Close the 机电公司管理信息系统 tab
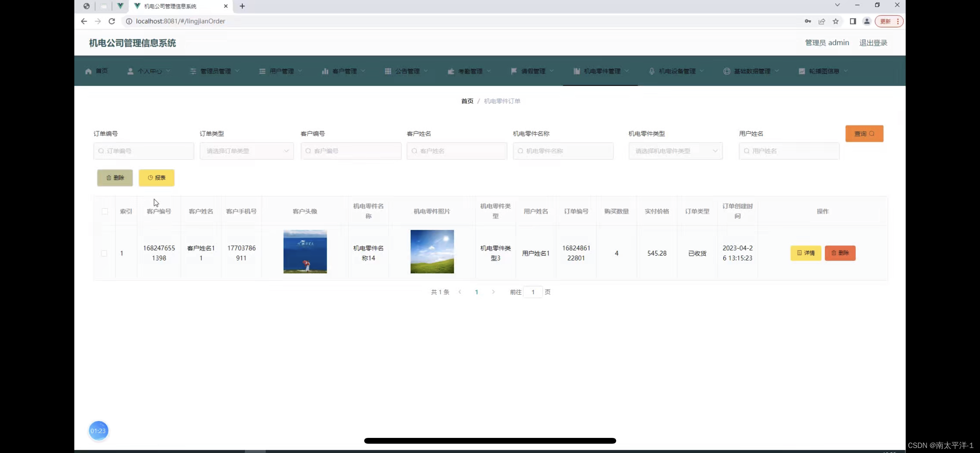Image resolution: width=980 pixels, height=453 pixels. 226,6
